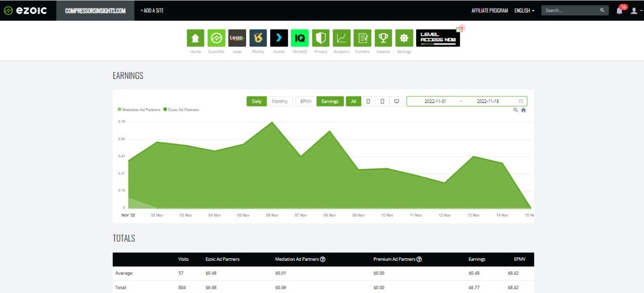Screen dimensions: 644x293
Task: Edit the end date 2022-11-15
Action: coord(488,102)
